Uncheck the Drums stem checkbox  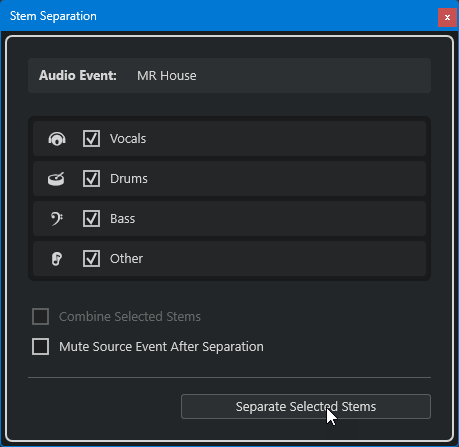[91, 179]
